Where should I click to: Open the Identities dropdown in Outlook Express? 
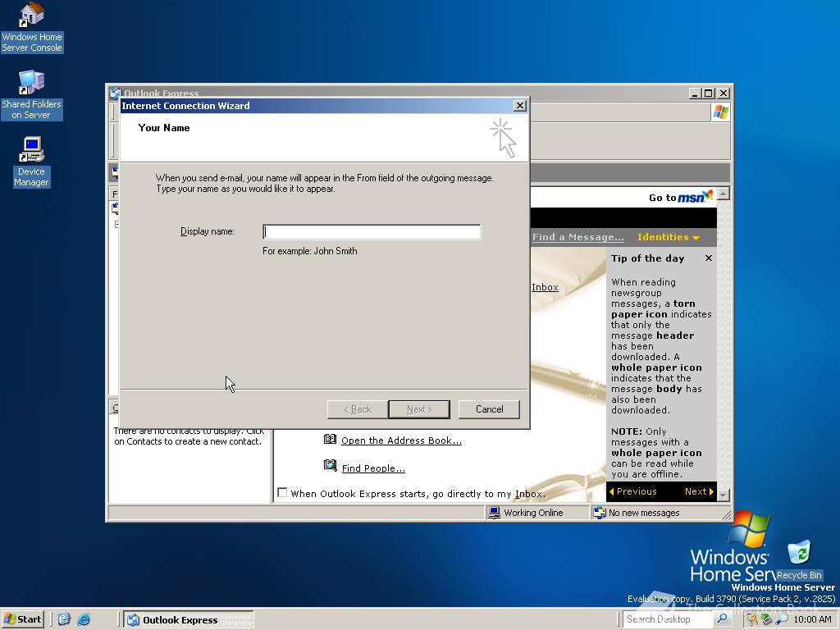(668, 237)
